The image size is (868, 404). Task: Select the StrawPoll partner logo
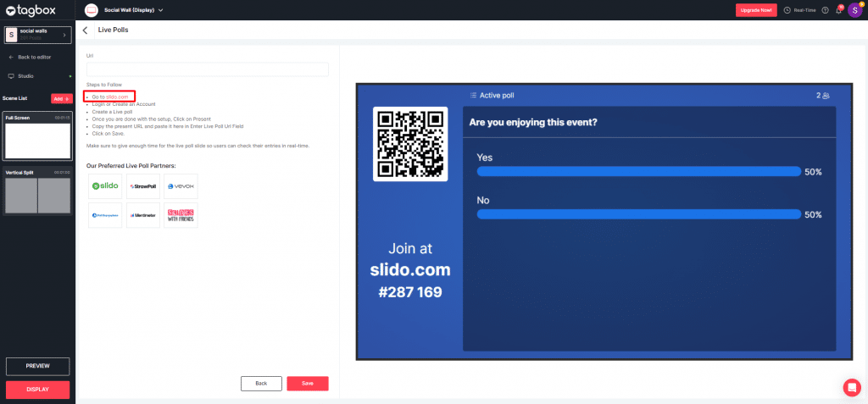coord(142,185)
